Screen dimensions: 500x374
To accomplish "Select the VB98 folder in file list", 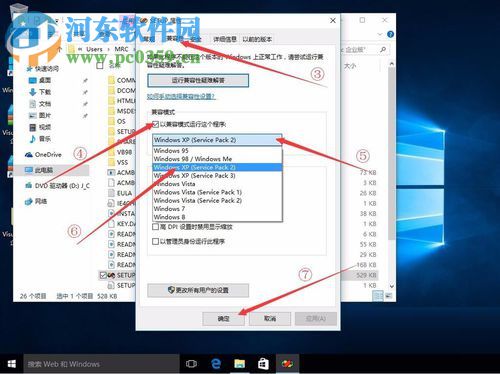I will pyautogui.click(x=120, y=152).
